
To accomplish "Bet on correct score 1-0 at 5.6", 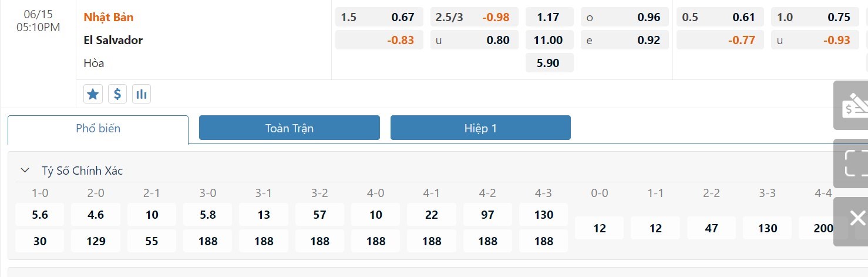I will click(x=40, y=215).
